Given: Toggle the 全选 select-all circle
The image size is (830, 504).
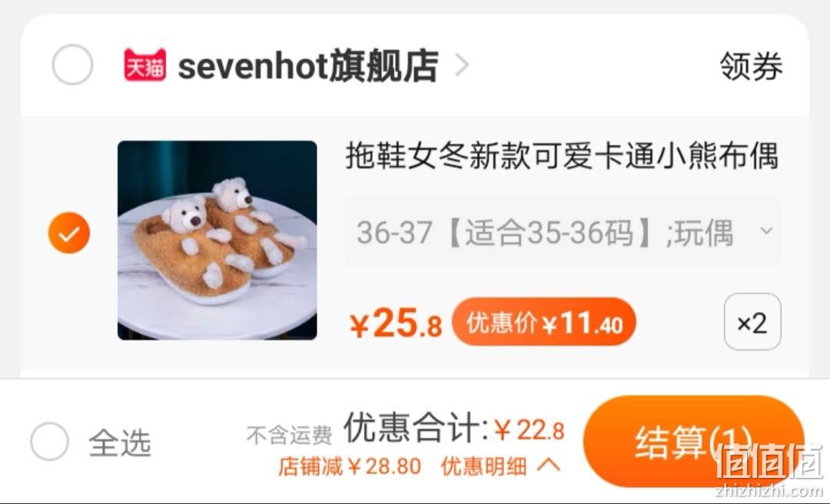Looking at the screenshot, I should [49, 442].
